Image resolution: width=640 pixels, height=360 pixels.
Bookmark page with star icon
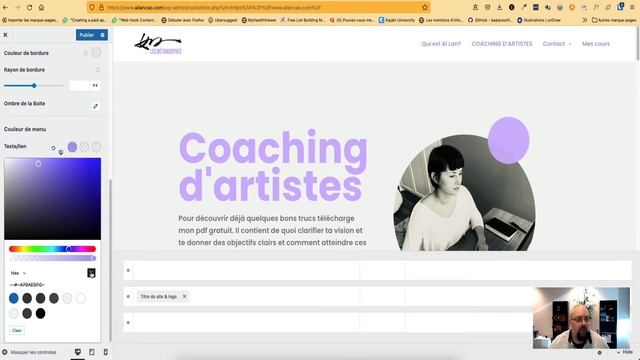pos(424,7)
